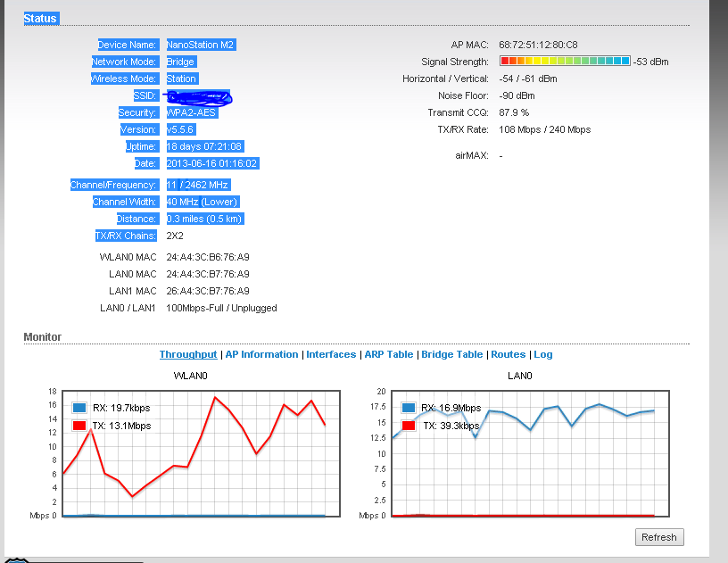Click the LAN0 legend text "TX: 39.3kbps"

(451, 426)
